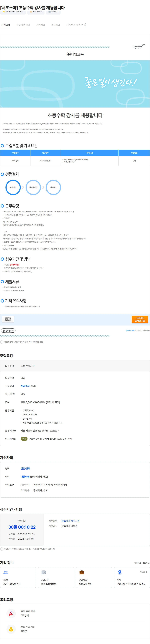Viewport: 150px width, 644px height.
Task: Click the party popper icon for 휴무·휴가·행사
Action: [11, 613]
